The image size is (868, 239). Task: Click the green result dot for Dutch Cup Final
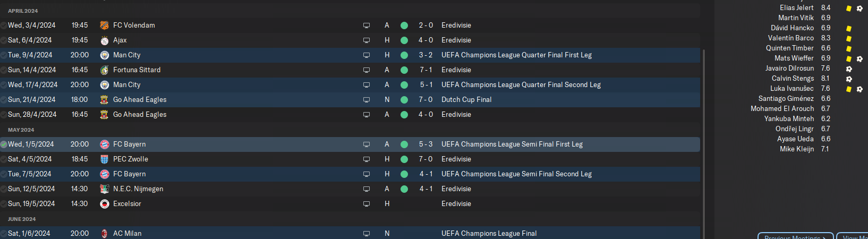pos(404,100)
